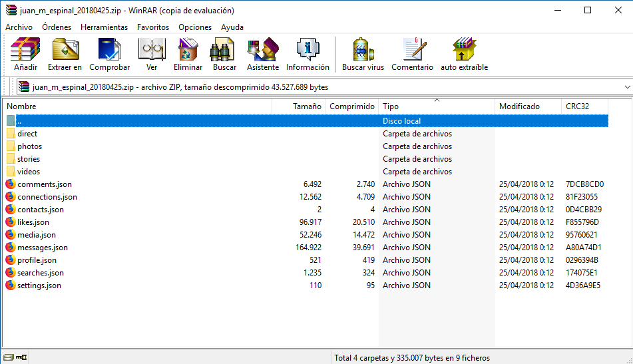
Task: Show archive Información
Action: [x=308, y=54]
